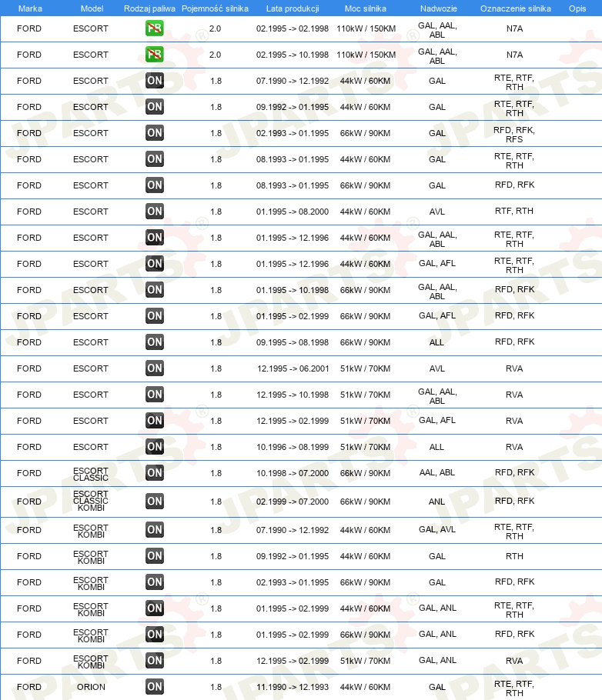Click the ON diesel icon in the Escort Kombi 01.1995 44kW row
This screenshot has height=700, width=602.
tap(155, 608)
